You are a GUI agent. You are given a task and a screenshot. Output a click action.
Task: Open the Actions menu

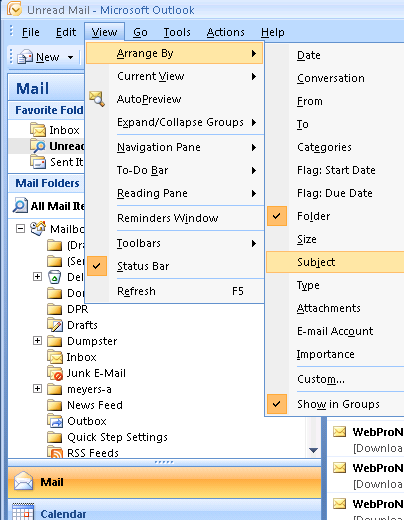click(x=226, y=32)
